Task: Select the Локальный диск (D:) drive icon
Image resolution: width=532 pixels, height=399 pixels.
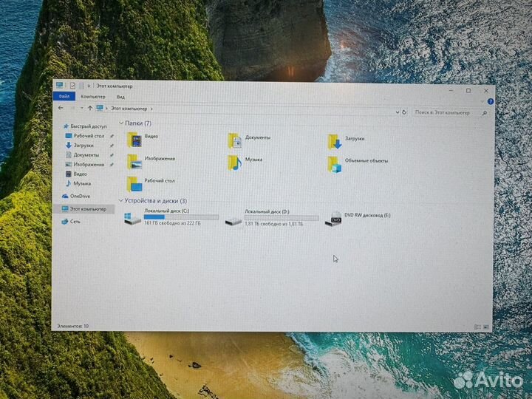Action: pyautogui.click(x=233, y=222)
